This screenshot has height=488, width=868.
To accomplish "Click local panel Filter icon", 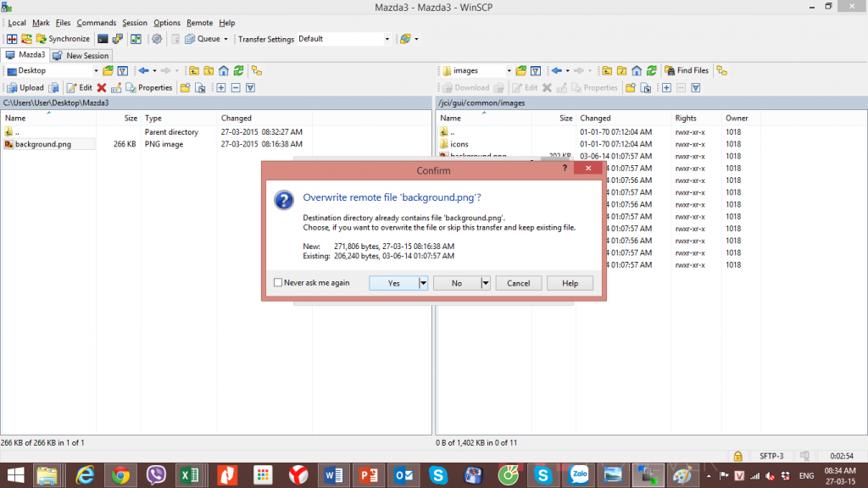I will point(123,71).
